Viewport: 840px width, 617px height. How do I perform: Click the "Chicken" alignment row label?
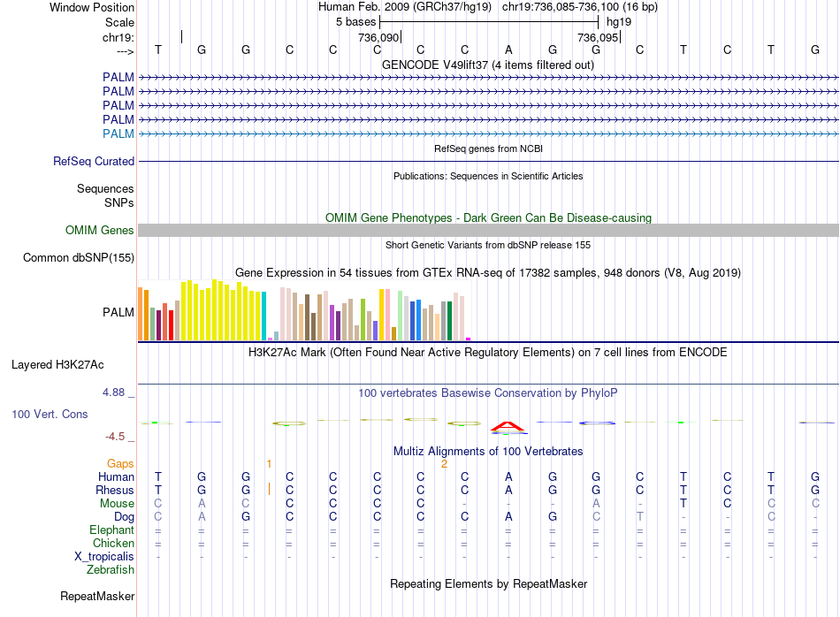point(113,543)
